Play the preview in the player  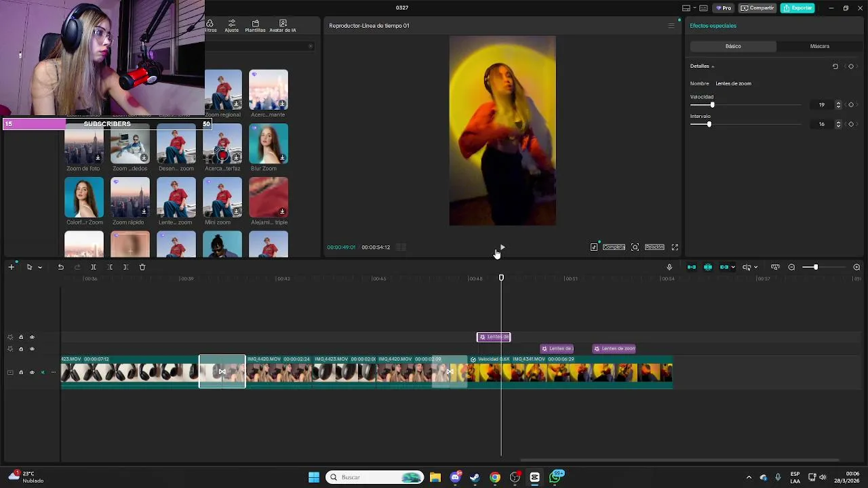(x=502, y=247)
